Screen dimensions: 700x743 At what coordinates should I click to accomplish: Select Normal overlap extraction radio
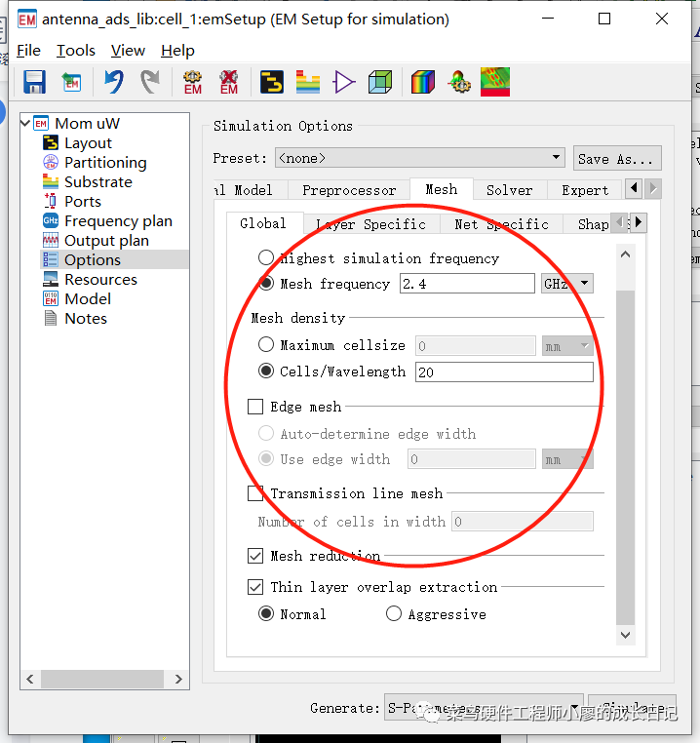(266, 613)
